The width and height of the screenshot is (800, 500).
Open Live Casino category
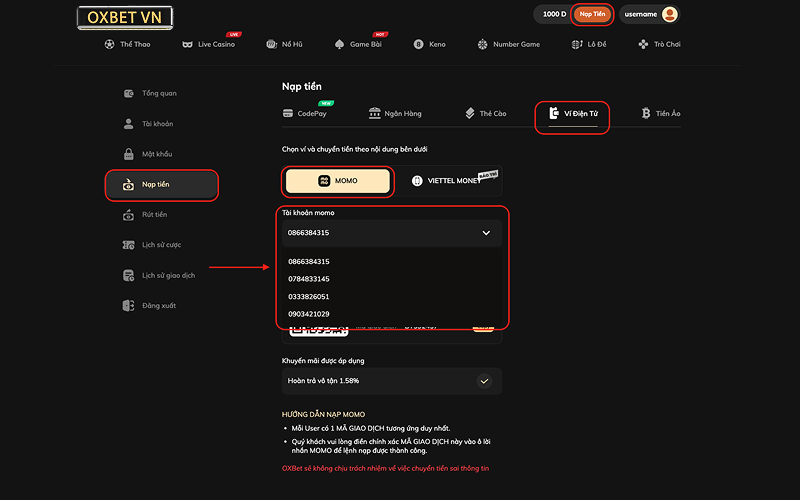(209, 44)
